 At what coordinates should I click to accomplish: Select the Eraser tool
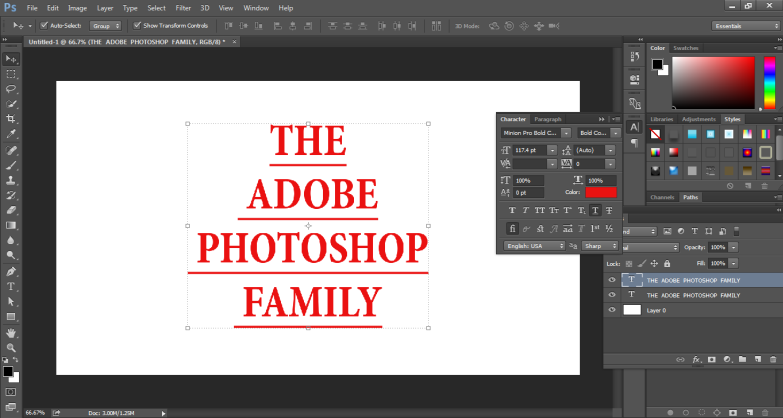pos(11,210)
